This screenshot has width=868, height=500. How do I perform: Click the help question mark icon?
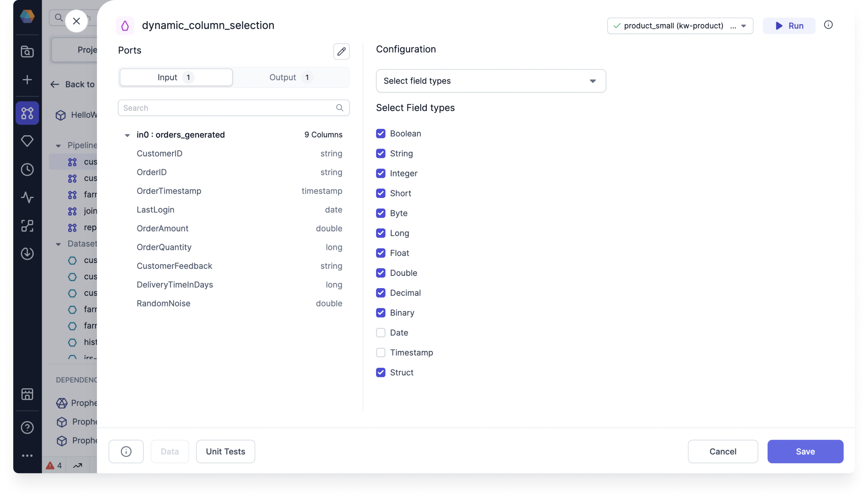tap(27, 427)
